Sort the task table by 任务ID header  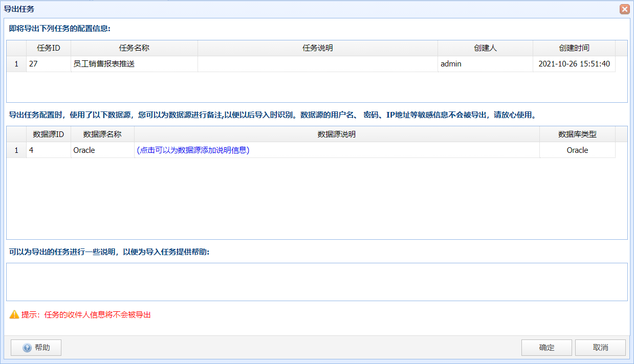(49, 48)
